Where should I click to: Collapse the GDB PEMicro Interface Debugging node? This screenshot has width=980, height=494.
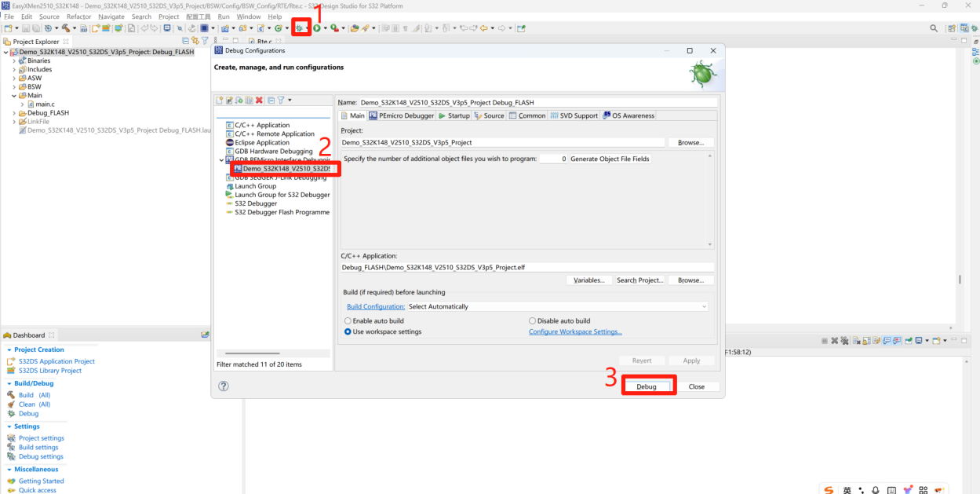click(220, 160)
